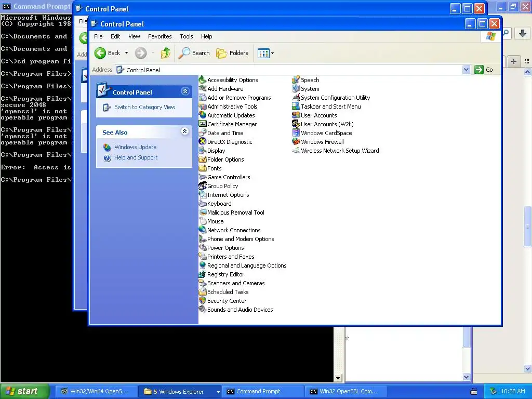
Task: Open the Views button dropdown
Action: [x=272, y=54]
